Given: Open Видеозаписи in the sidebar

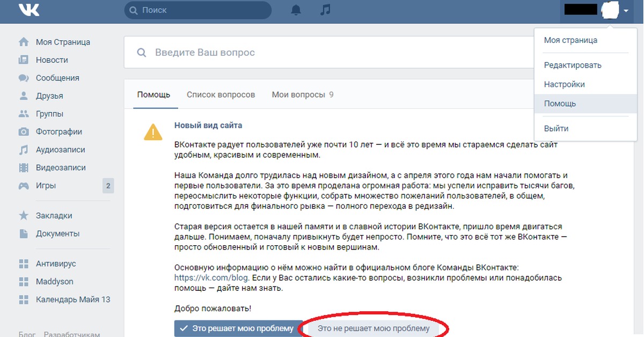Looking at the screenshot, I should point(61,168).
